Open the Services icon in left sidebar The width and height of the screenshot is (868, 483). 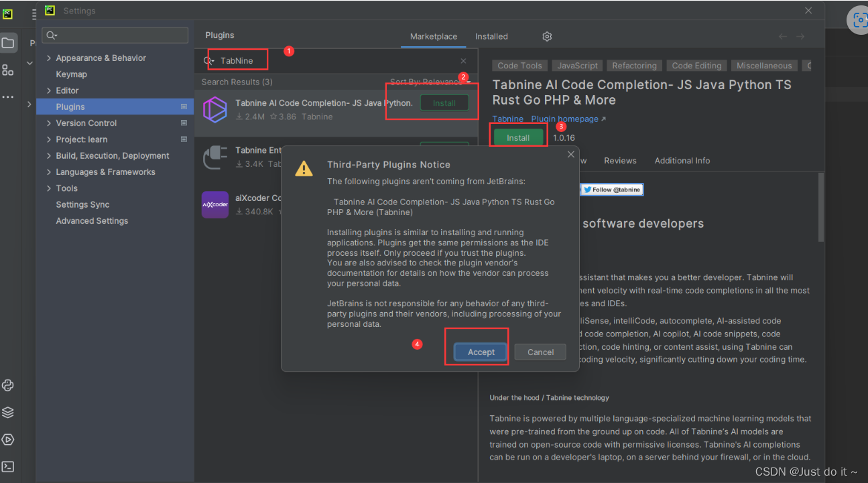click(x=8, y=439)
